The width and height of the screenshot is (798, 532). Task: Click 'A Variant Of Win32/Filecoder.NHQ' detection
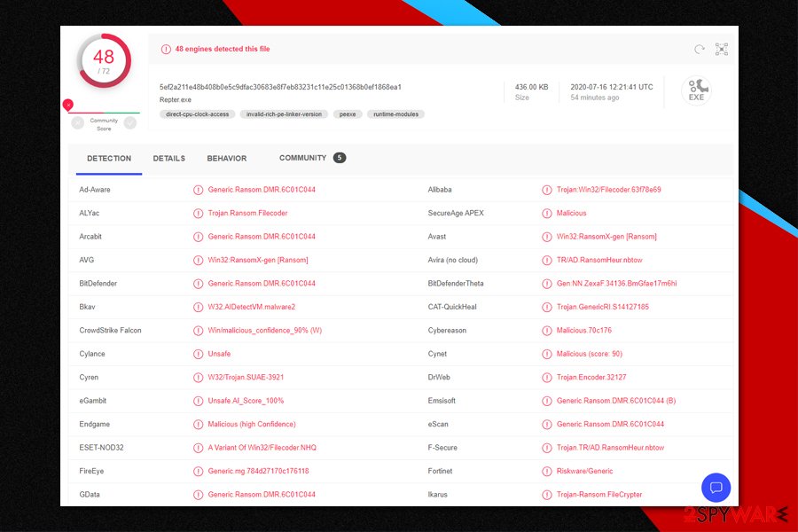pyautogui.click(x=262, y=448)
